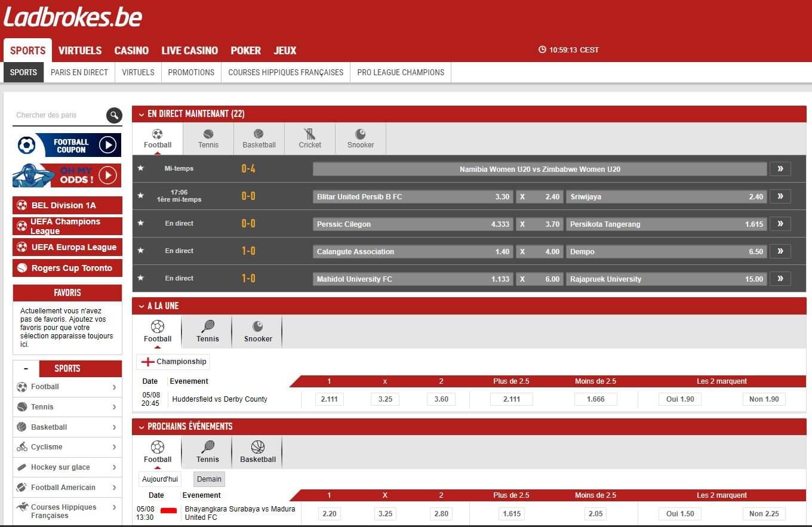Open Pro League Champions submenu
This screenshot has height=527, width=812.
401,72
